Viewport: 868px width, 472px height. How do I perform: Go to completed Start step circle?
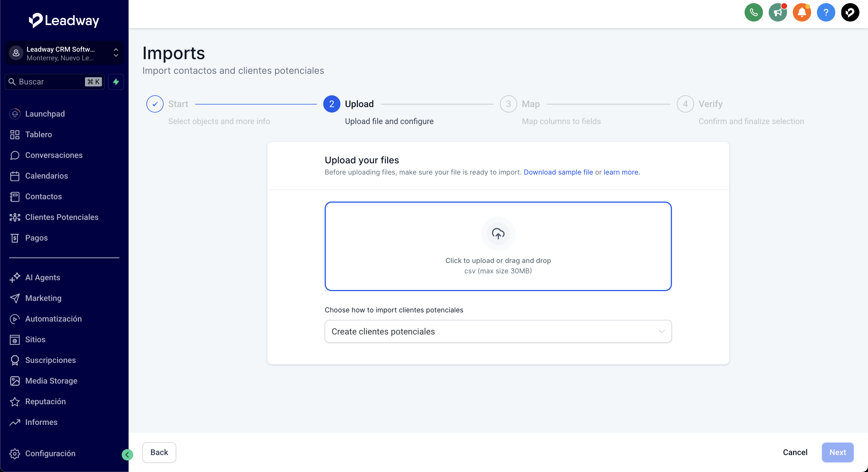(x=155, y=104)
